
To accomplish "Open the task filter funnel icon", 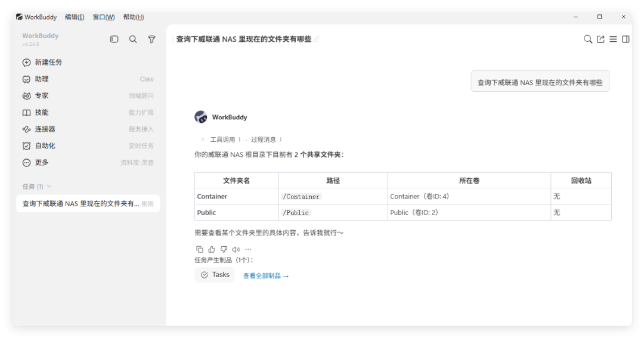I will pos(151,39).
